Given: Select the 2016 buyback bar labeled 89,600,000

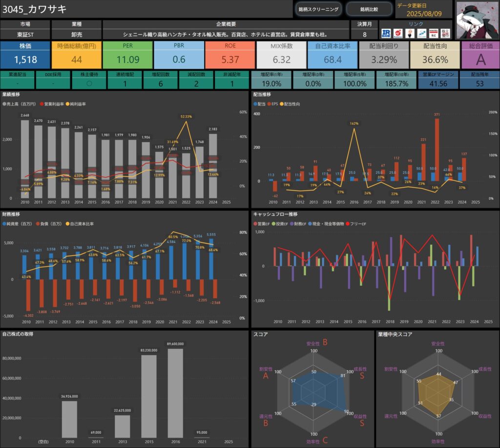Looking at the screenshot, I should coord(175,393).
